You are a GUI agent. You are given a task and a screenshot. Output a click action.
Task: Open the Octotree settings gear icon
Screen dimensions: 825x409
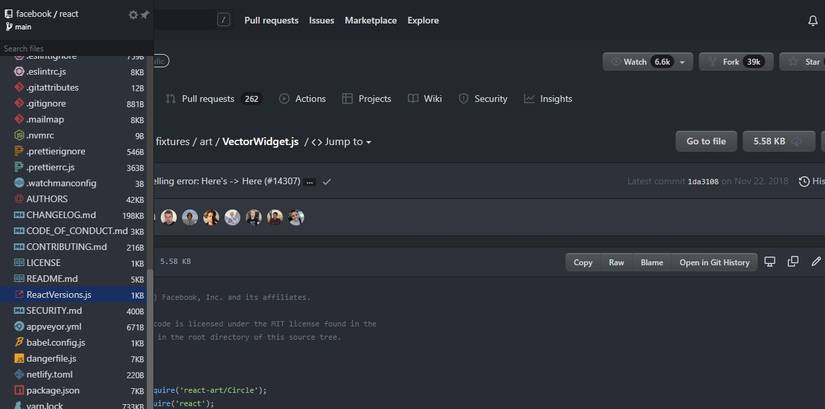(x=133, y=15)
